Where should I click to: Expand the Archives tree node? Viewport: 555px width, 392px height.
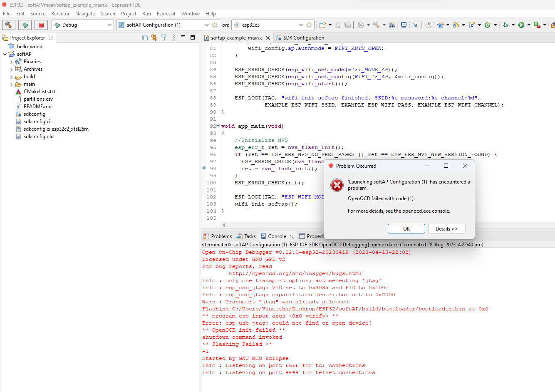coord(11,69)
